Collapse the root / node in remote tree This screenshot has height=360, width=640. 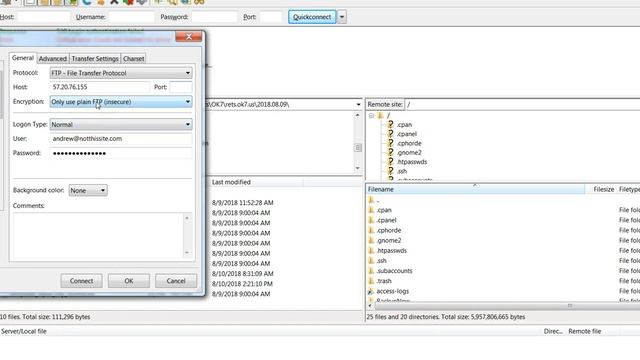pyautogui.click(x=371, y=116)
